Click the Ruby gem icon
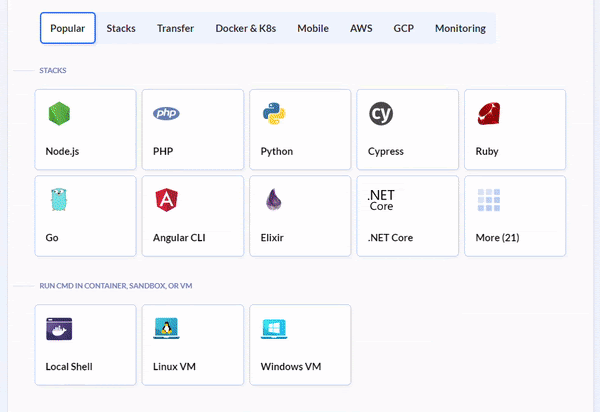 coord(488,114)
